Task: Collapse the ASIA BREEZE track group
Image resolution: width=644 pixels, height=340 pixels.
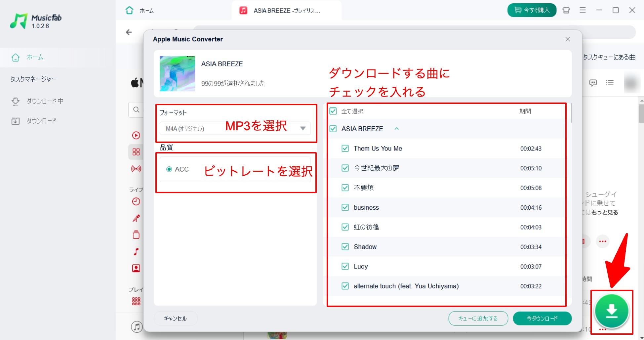Action: coord(397,129)
